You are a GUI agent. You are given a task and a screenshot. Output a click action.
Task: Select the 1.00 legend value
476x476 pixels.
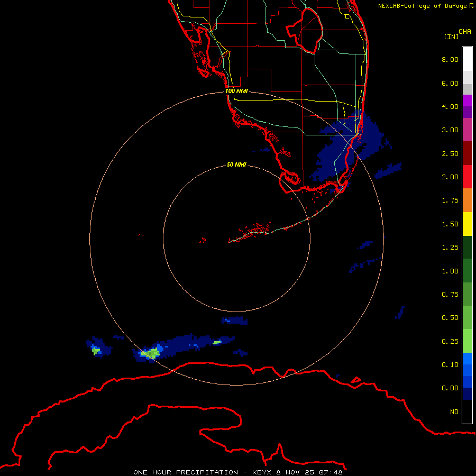450,271
